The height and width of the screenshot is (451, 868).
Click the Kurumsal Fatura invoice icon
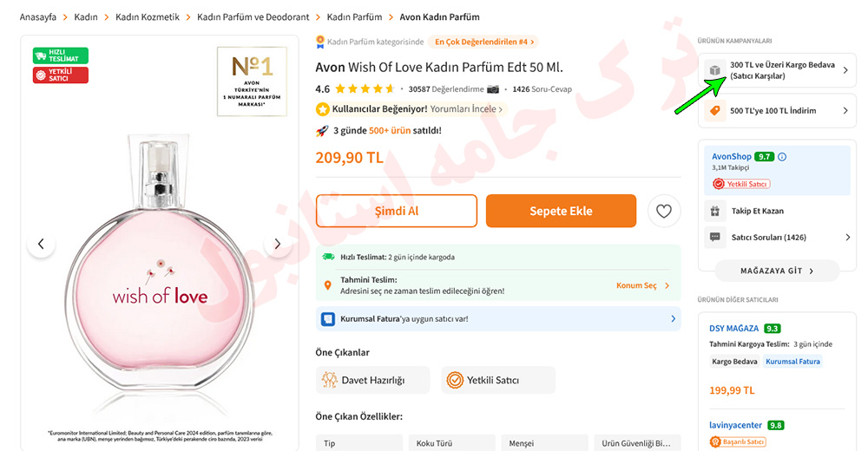328,319
